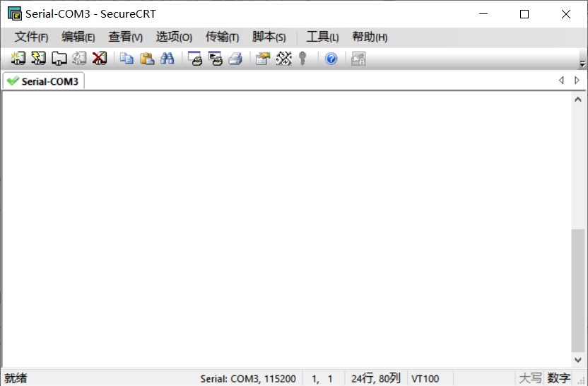Click the Paste clipboard icon
Screen dimensions: 588x386
pos(147,59)
